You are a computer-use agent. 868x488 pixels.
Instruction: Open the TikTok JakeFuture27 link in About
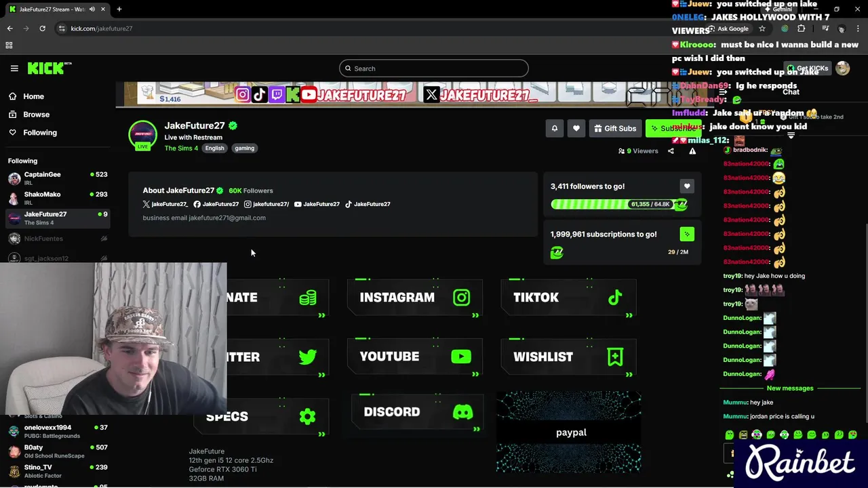tap(368, 204)
